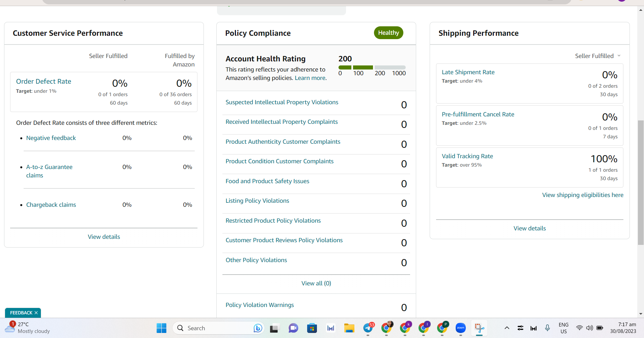Click the Healthy status badge
The width and height of the screenshot is (644, 338).
tap(388, 33)
